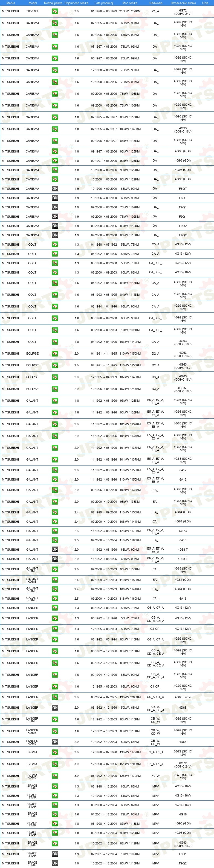Click the Nadwozie column header
The height and width of the screenshot is (868, 214).
[156, 3]
